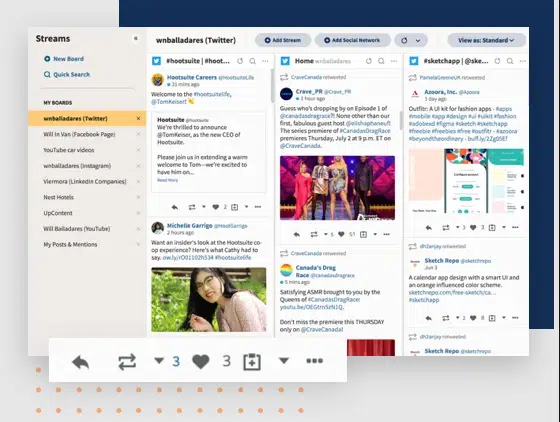Open Hootsuite Careers profile link

pyautogui.click(x=192, y=77)
